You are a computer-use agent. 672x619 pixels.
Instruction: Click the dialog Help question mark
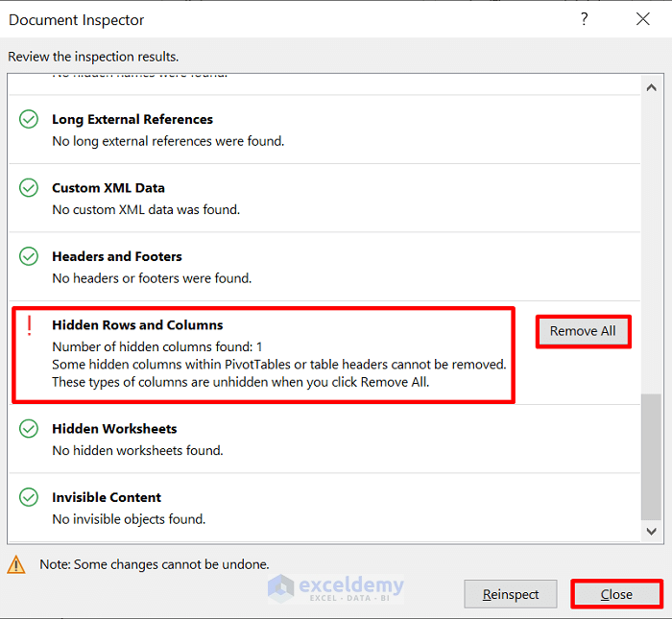584,19
